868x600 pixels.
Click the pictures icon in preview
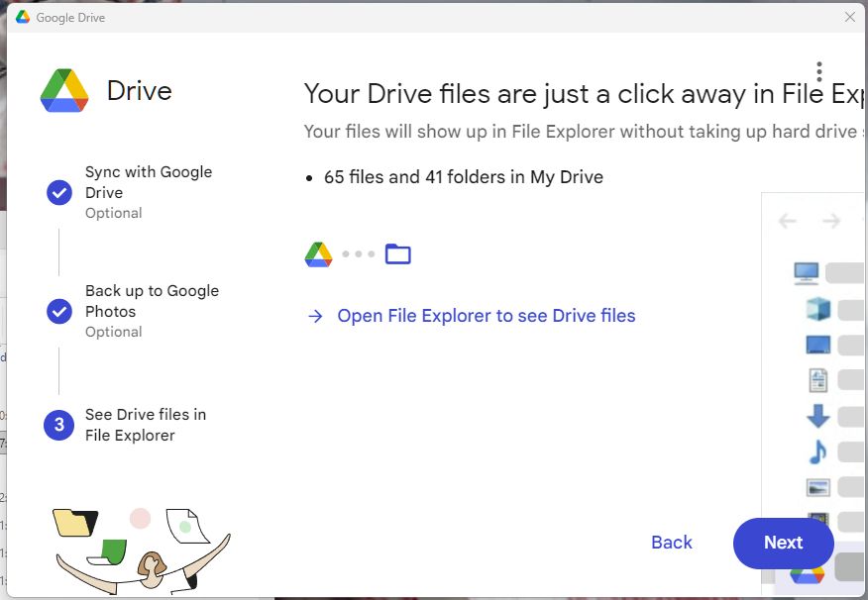tap(818, 488)
